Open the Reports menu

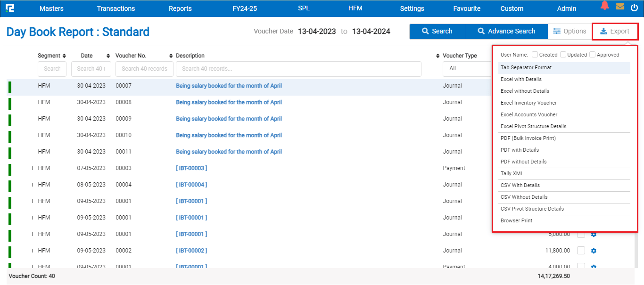tap(180, 8)
